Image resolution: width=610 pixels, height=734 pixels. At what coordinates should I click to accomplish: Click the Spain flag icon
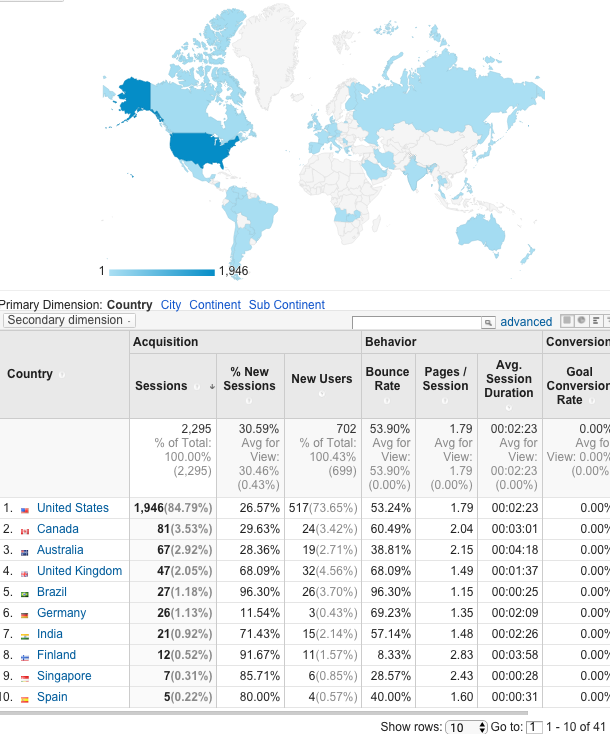25,699
